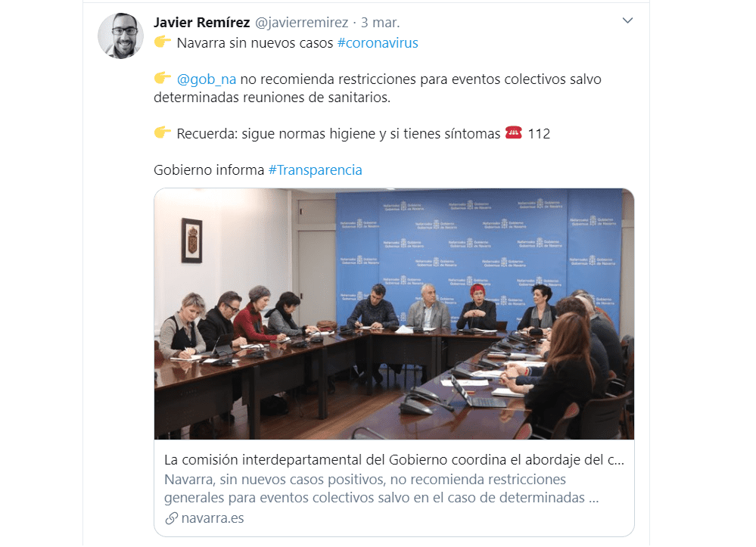Open Javier Remírez's profile name link
This screenshot has height=547, width=756.
click(201, 23)
